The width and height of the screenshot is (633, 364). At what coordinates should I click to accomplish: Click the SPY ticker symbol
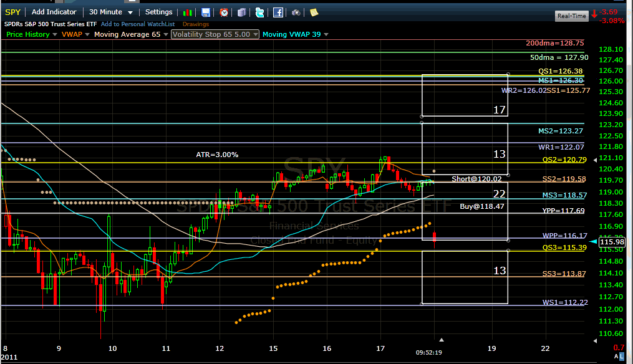click(x=12, y=12)
